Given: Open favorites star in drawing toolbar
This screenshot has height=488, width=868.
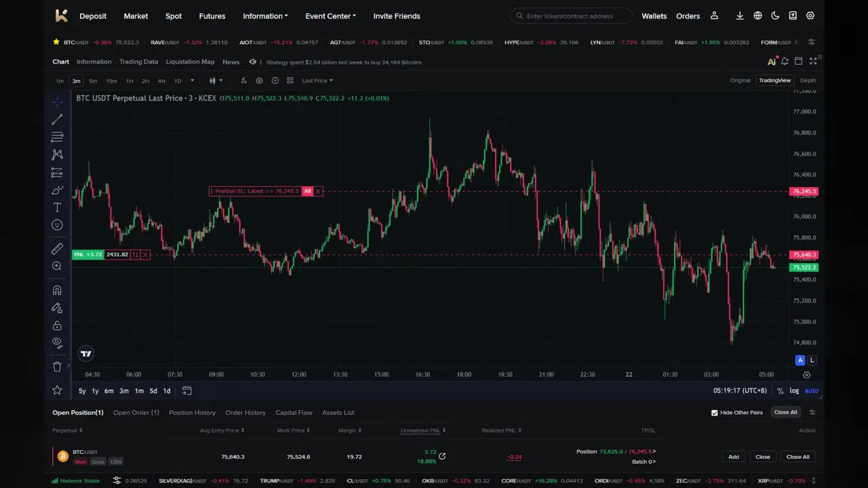Looking at the screenshot, I should tap(57, 390).
